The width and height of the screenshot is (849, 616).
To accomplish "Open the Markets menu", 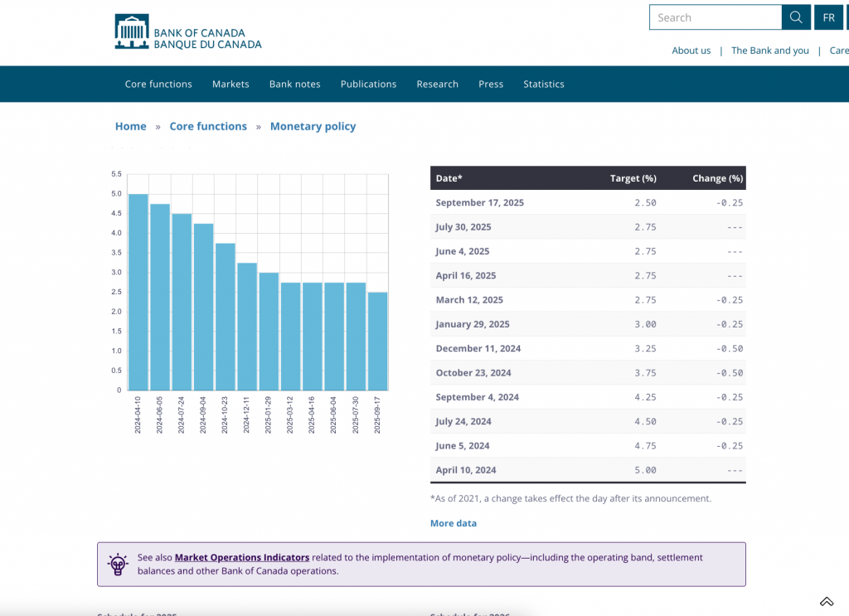I will click(230, 84).
